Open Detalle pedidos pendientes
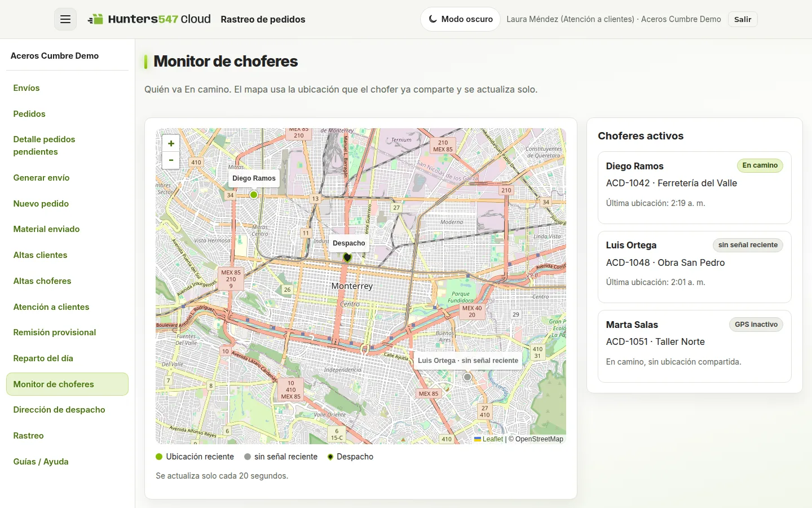This screenshot has width=812, height=508. pos(67,146)
